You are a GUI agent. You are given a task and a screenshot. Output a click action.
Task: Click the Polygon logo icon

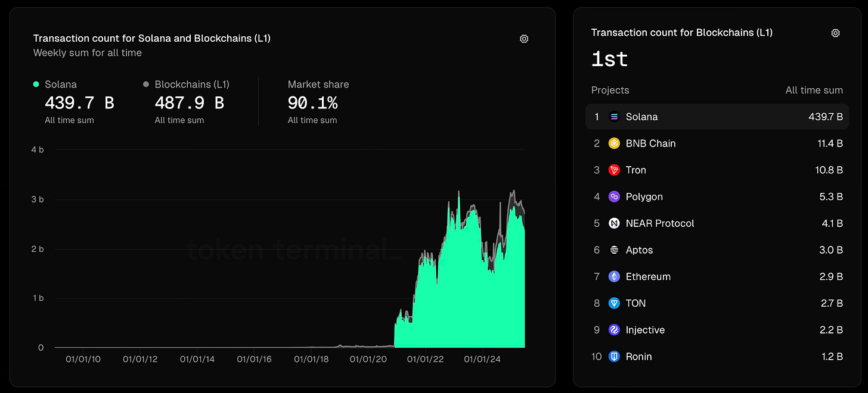[614, 196]
